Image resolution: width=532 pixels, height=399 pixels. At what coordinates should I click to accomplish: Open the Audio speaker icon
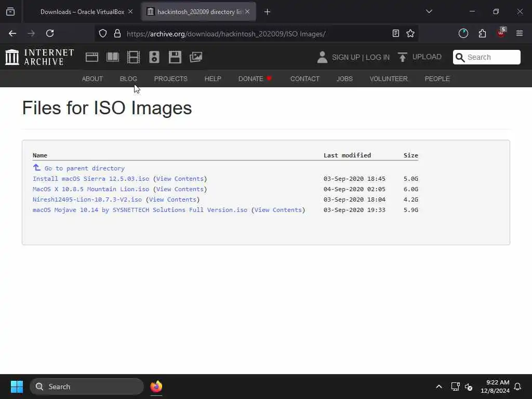(154, 57)
